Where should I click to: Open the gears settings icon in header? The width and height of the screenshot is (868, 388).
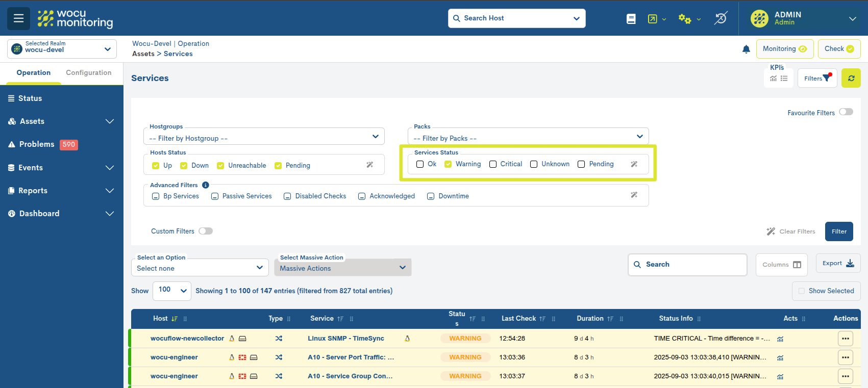pyautogui.click(x=684, y=19)
